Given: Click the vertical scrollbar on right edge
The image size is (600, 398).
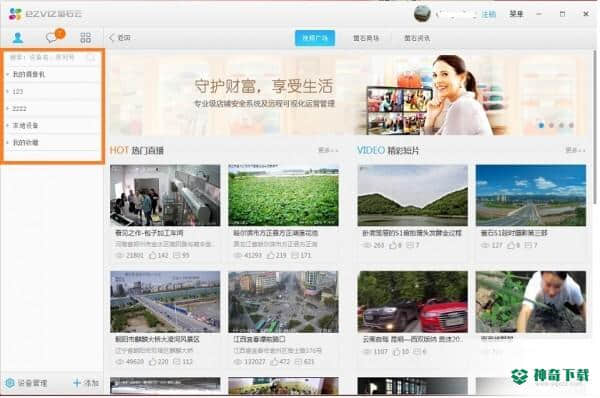Looking at the screenshot, I should 595,126.
